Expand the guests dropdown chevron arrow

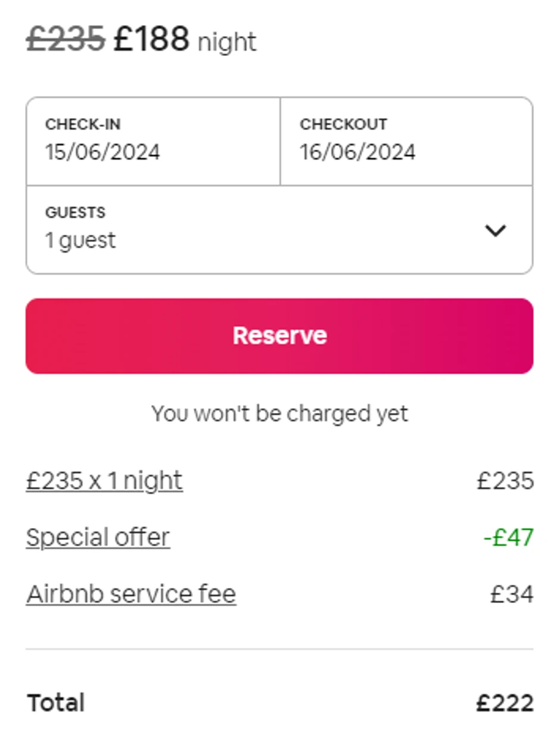495,230
